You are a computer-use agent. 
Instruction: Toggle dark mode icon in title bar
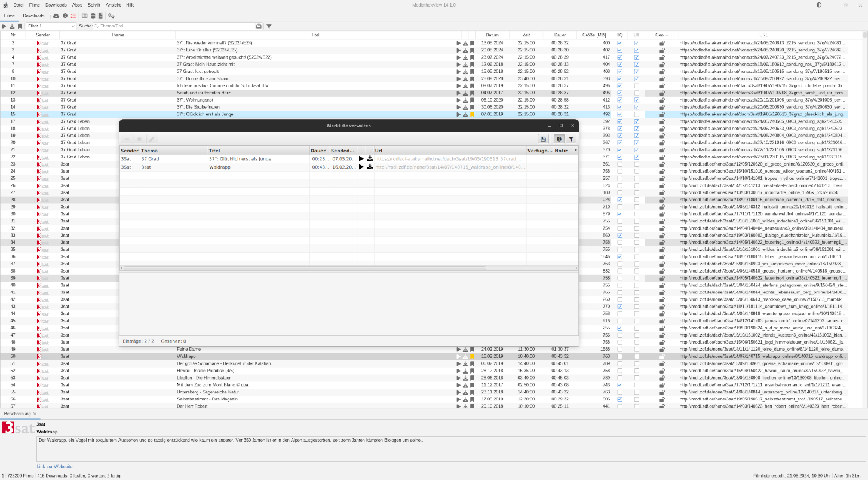click(818, 5)
